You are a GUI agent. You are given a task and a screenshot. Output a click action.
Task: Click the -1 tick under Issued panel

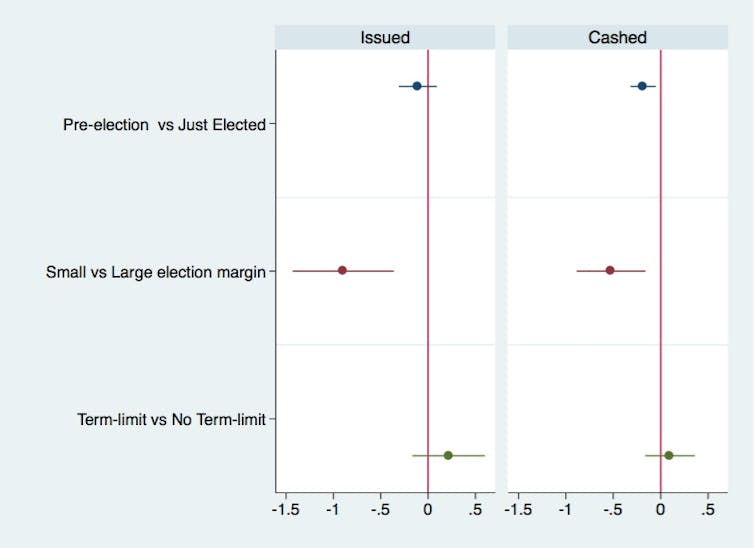(x=333, y=509)
